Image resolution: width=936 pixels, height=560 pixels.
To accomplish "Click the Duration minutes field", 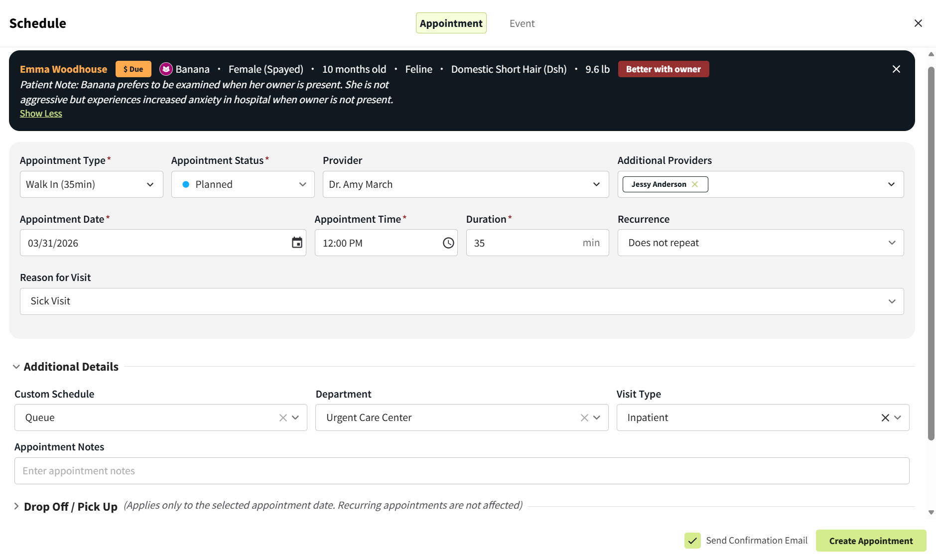I will click(537, 243).
